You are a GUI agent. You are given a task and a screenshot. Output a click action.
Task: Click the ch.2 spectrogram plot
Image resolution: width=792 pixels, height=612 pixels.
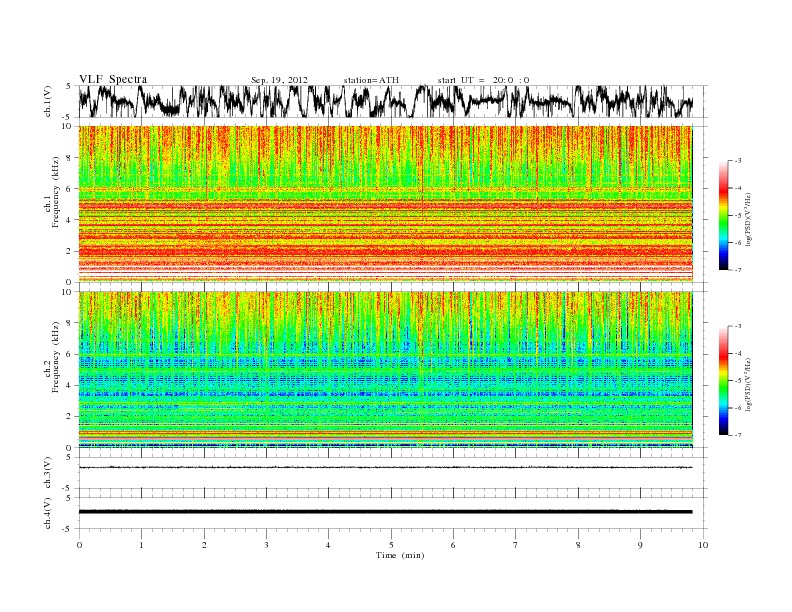[x=385, y=370]
